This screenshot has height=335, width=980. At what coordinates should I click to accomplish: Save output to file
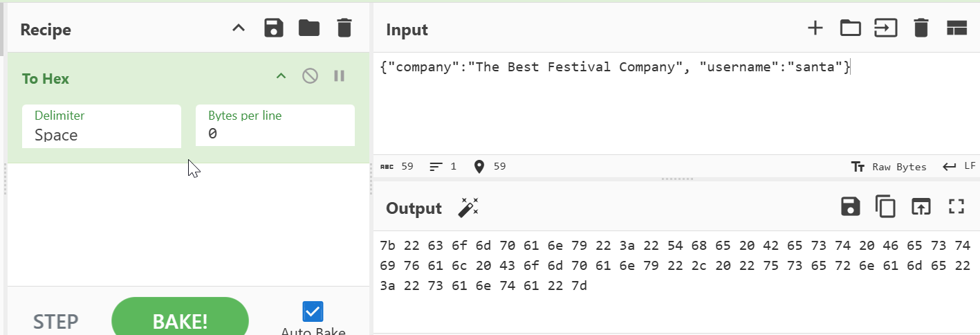[x=851, y=207]
